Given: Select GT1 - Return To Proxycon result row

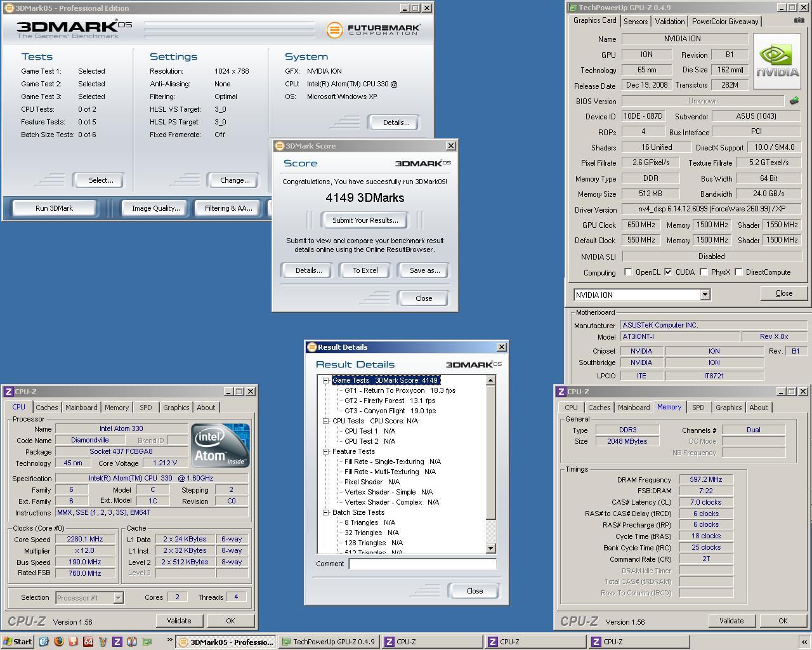Looking at the screenshot, I should (400, 390).
